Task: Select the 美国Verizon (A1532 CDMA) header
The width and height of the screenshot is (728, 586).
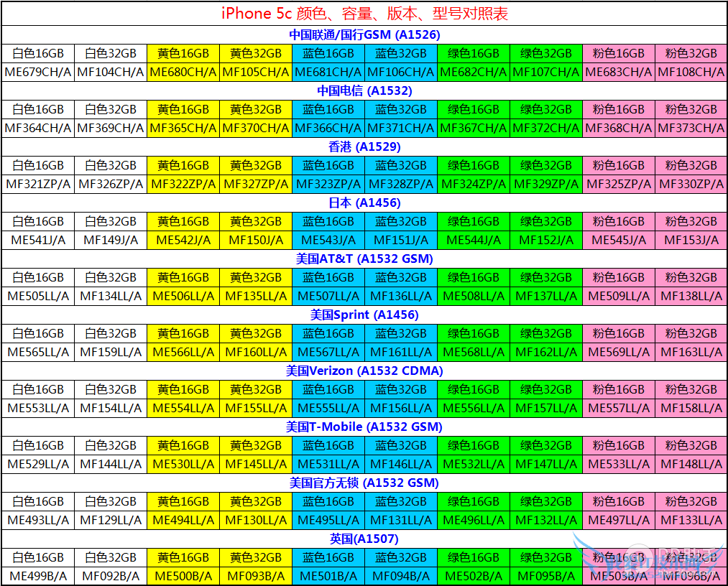Action: tap(364, 371)
